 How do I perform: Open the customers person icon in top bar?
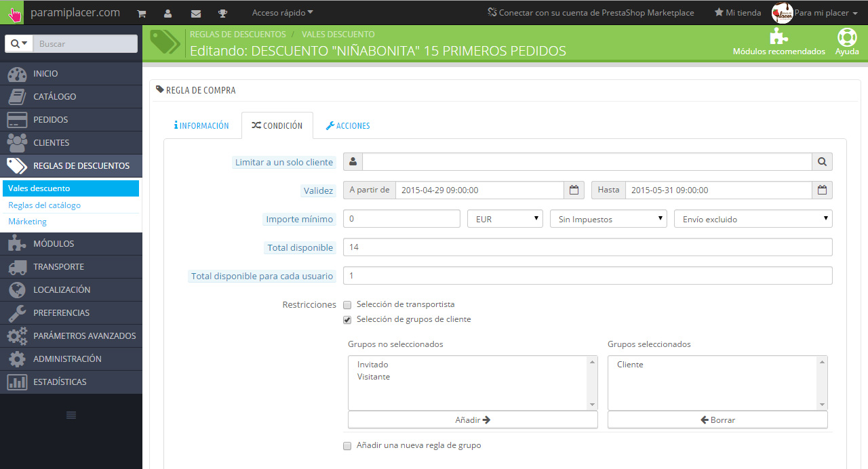pos(168,13)
